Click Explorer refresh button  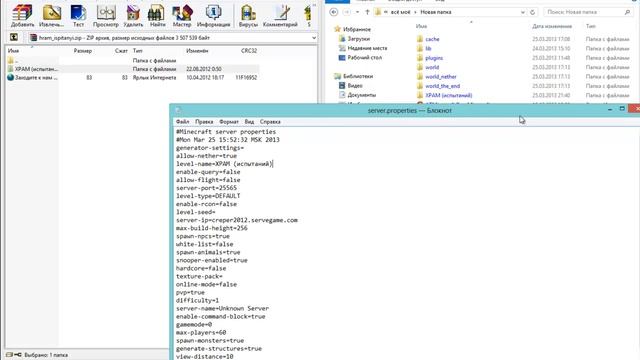click(532, 12)
